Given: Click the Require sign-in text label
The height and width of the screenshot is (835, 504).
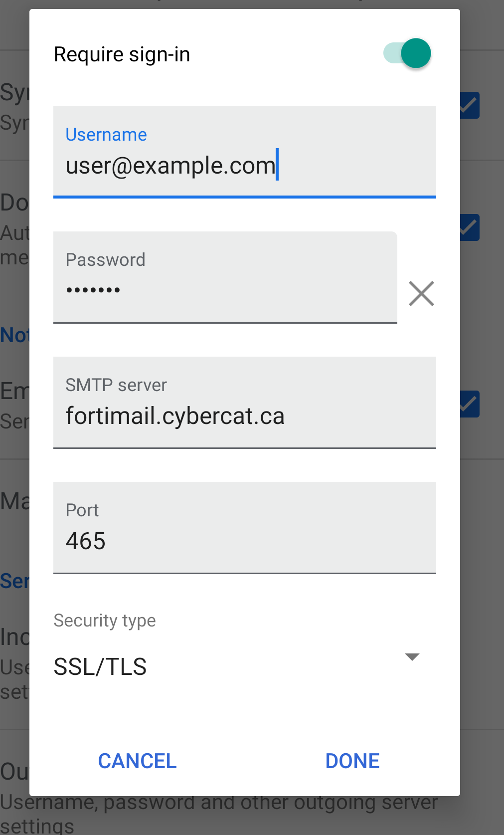Looking at the screenshot, I should (122, 54).
